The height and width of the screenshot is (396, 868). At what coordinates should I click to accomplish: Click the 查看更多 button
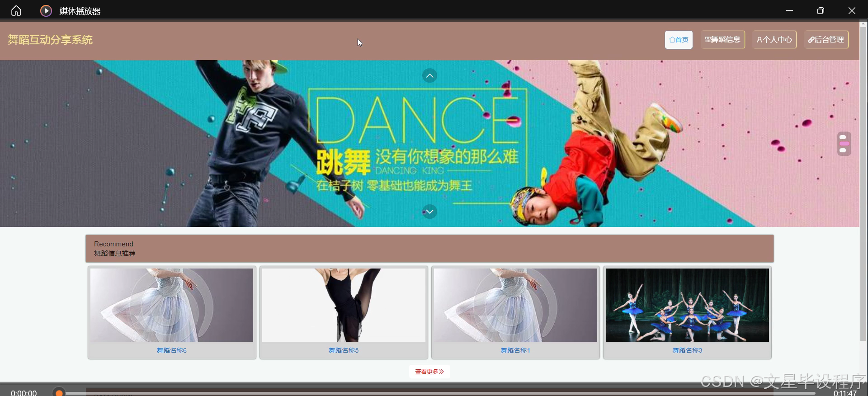[x=429, y=372]
